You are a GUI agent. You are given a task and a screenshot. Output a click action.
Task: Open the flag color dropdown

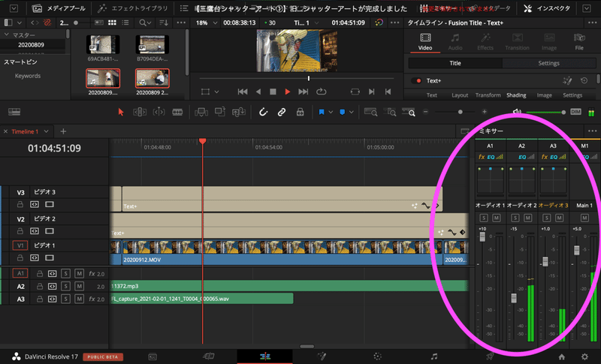pyautogui.click(x=331, y=112)
